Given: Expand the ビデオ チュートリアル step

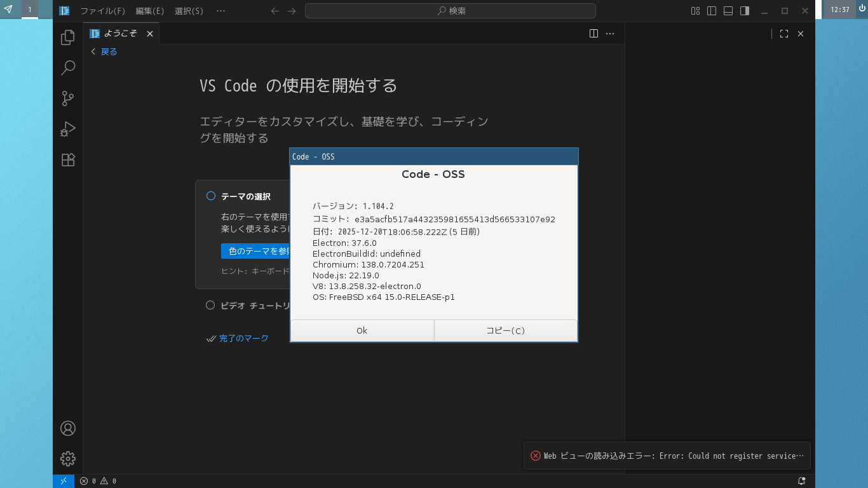Looking at the screenshot, I should pos(255,306).
